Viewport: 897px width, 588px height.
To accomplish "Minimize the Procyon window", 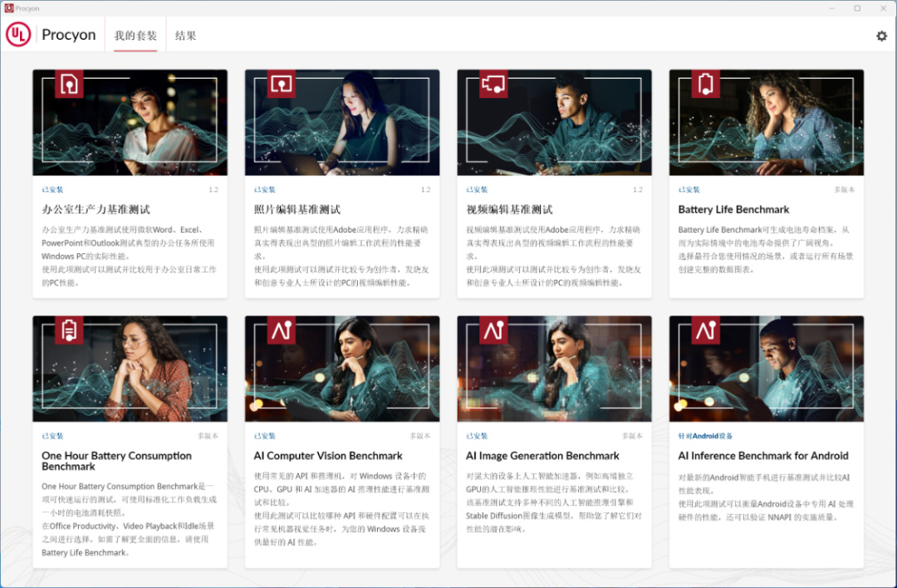I will pyautogui.click(x=831, y=8).
